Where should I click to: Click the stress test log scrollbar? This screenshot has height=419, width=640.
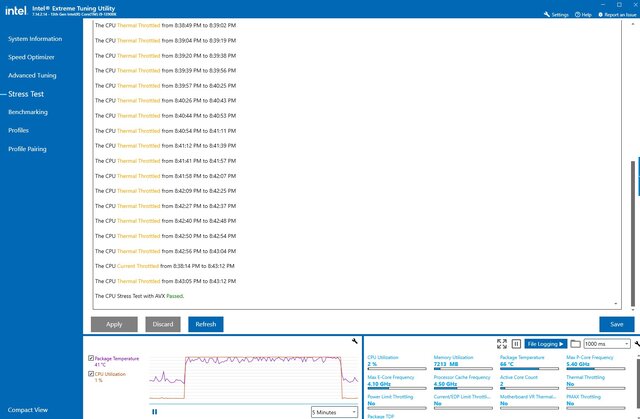pos(630,200)
